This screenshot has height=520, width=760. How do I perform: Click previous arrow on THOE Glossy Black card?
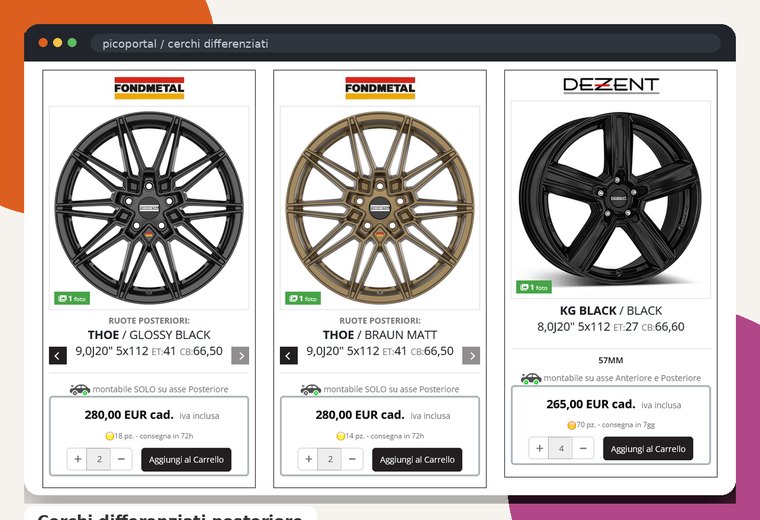[58, 356]
